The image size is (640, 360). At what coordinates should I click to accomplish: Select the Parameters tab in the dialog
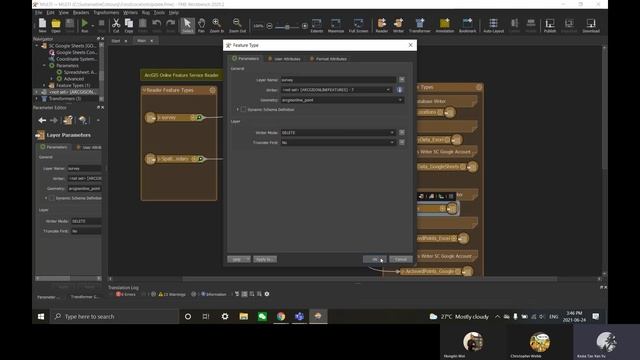coord(245,59)
